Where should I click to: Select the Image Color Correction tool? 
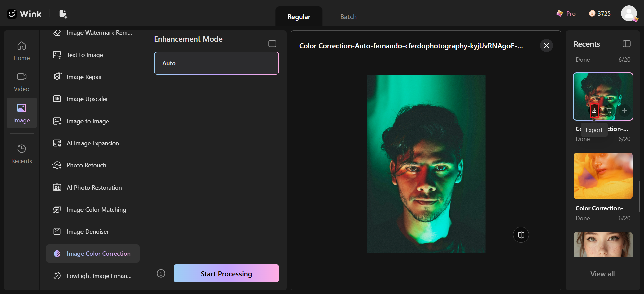pos(93,254)
